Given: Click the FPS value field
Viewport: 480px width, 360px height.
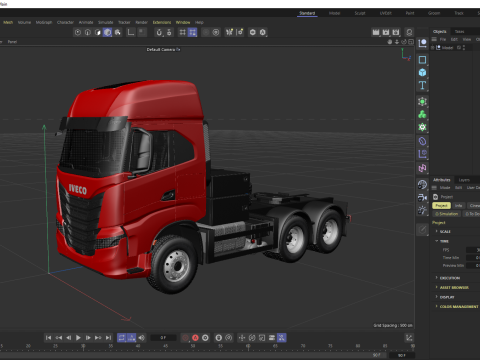Looking at the screenshot, I should pos(473,250).
